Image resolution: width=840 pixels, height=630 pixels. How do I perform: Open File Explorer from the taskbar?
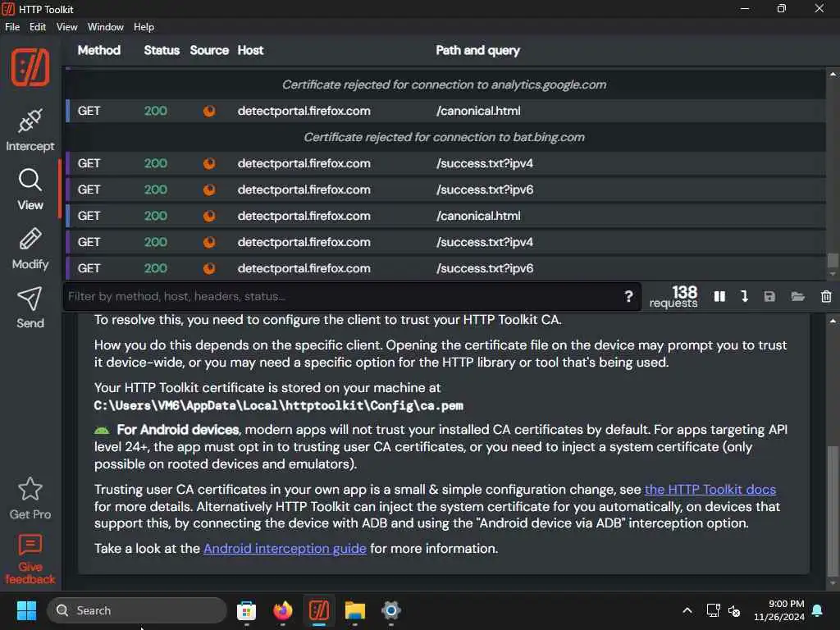(x=354, y=610)
